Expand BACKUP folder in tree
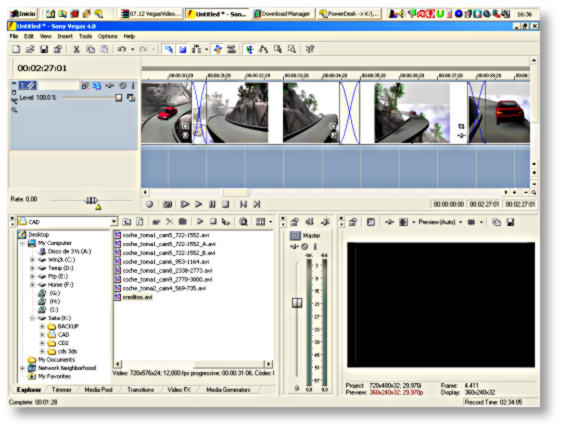 (42, 326)
